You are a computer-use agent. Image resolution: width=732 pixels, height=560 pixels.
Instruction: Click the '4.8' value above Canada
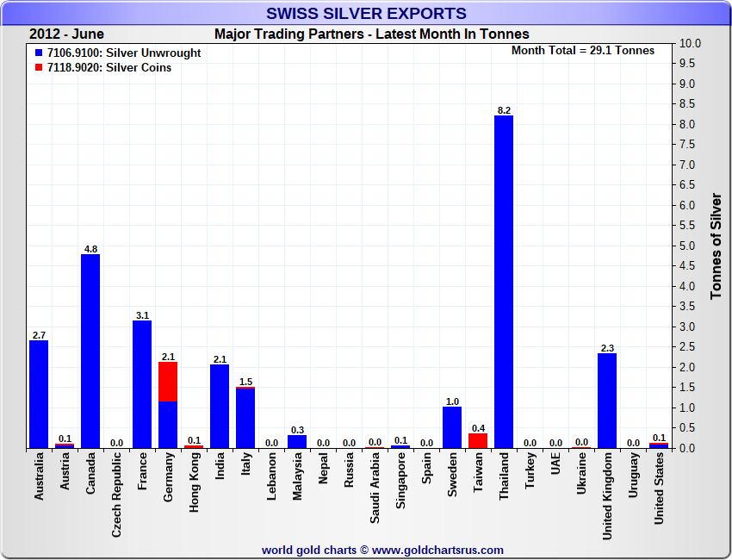tap(90, 249)
